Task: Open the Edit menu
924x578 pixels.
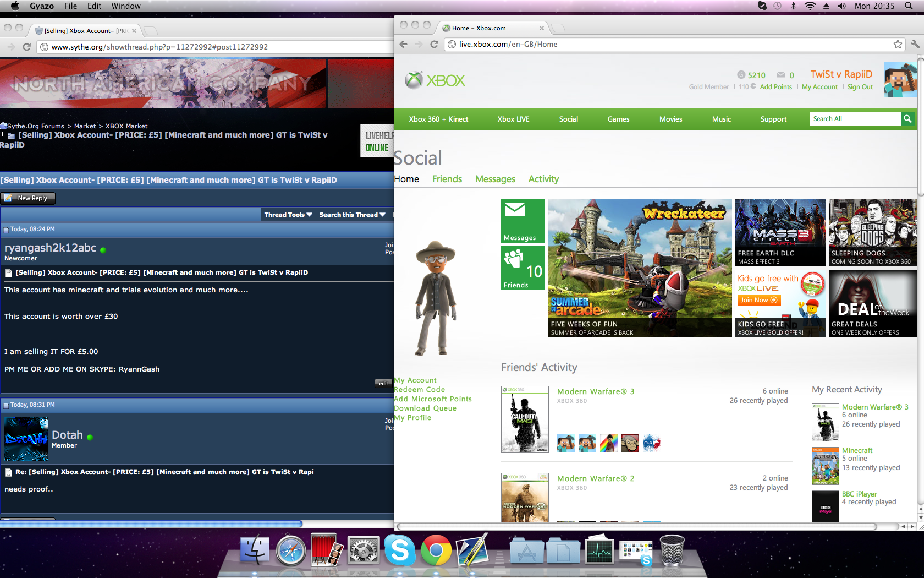Action: coord(95,6)
